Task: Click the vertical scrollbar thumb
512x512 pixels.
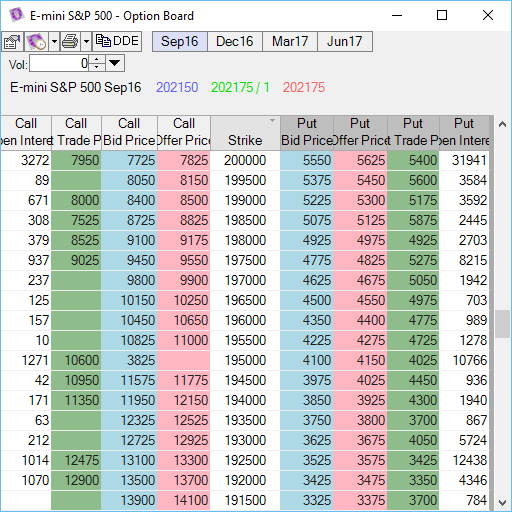Action: click(x=502, y=324)
